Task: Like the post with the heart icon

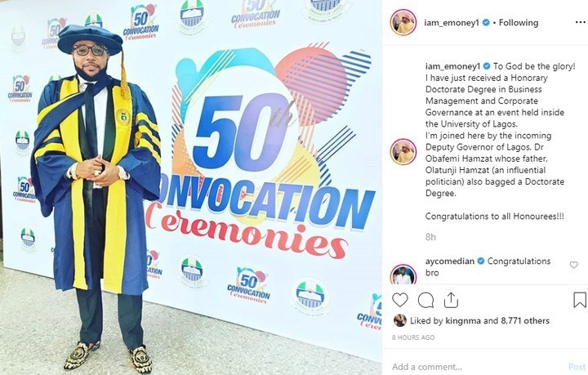Action: tap(399, 300)
